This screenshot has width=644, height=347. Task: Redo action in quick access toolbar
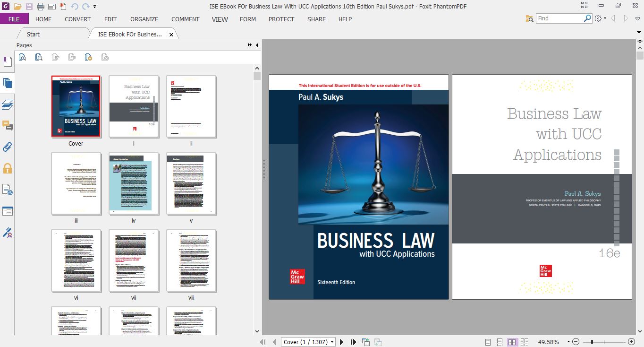pos(85,6)
